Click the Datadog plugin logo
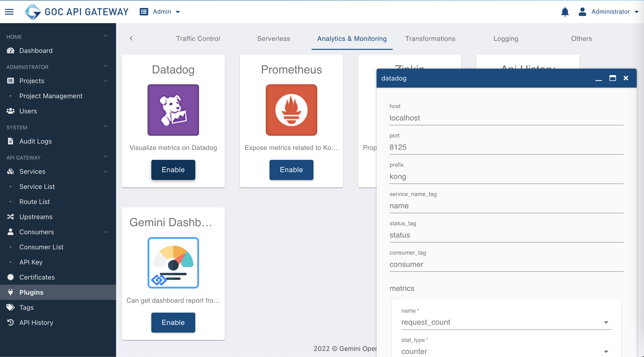Image resolution: width=644 pixels, height=357 pixels. pyautogui.click(x=173, y=110)
